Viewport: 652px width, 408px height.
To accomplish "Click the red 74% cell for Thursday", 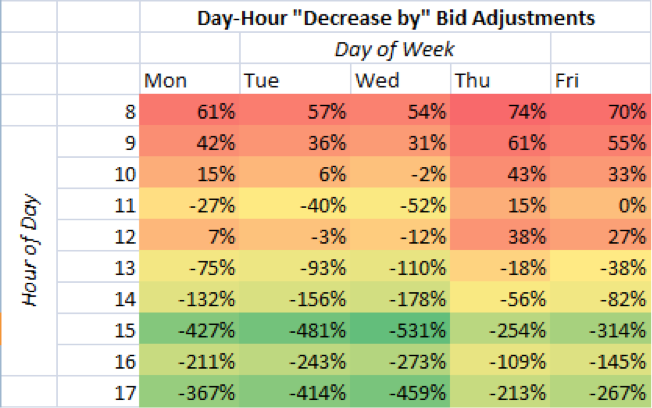I will coord(500,111).
